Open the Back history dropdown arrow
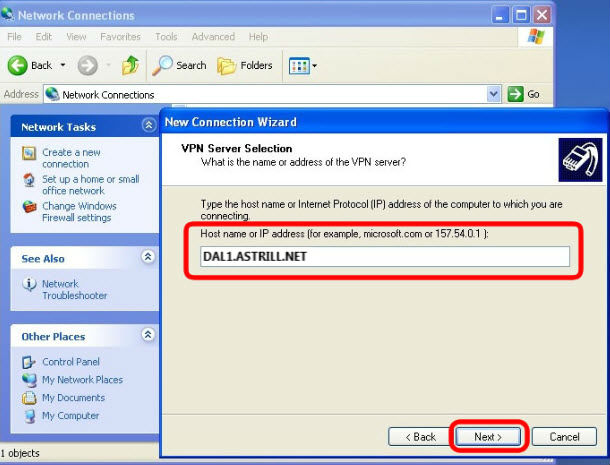Screen dimensions: 610x465 pyautogui.click(x=63, y=65)
